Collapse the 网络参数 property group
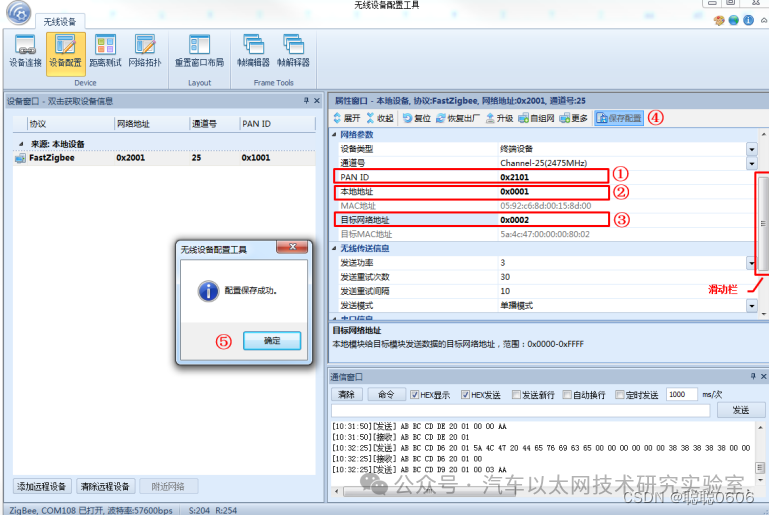The height and width of the screenshot is (515, 769). pyautogui.click(x=334, y=134)
